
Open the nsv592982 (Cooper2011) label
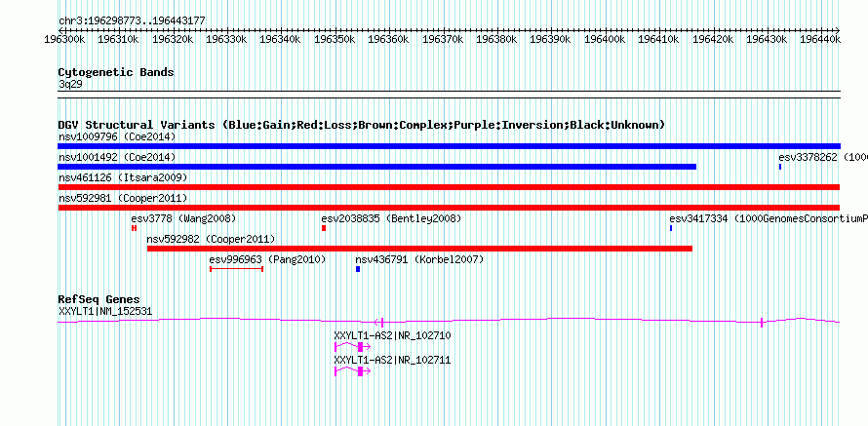211,239
